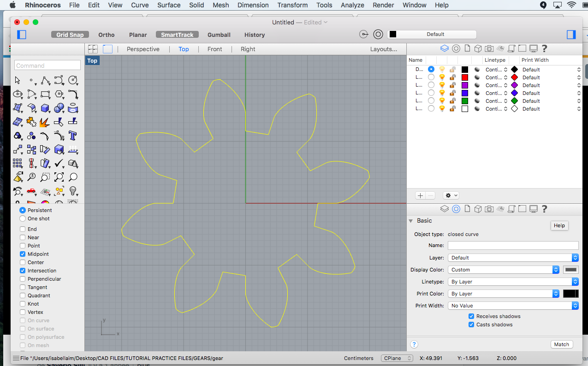588x366 pixels.
Task: Open the camera icon in the top inspector
Action: (x=489, y=48)
